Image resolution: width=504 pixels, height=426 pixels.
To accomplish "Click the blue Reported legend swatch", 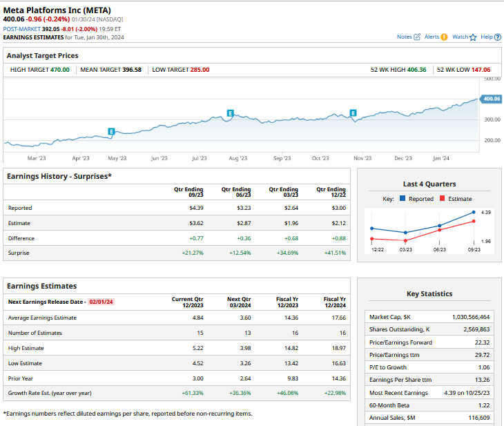I will point(403,198).
